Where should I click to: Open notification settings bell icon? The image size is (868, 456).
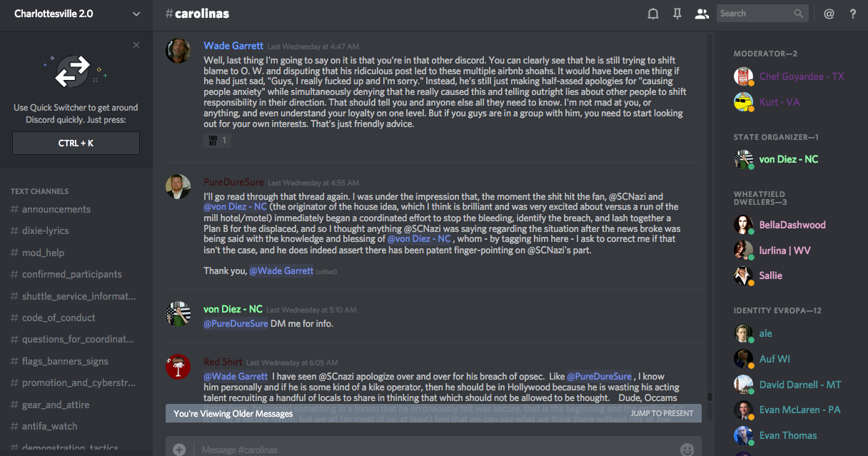click(652, 14)
